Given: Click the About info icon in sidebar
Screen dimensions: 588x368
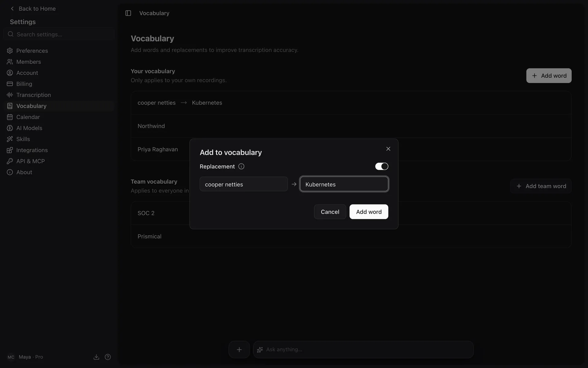Looking at the screenshot, I should pyautogui.click(x=10, y=172).
